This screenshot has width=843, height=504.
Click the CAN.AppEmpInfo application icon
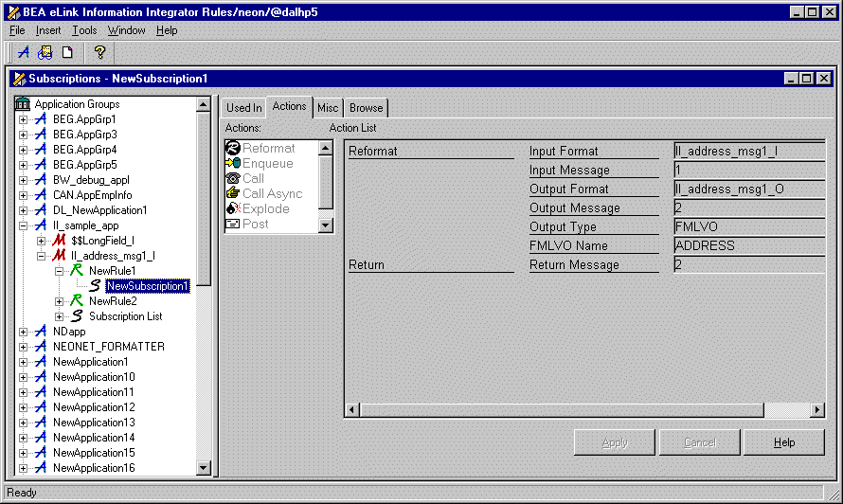41,195
